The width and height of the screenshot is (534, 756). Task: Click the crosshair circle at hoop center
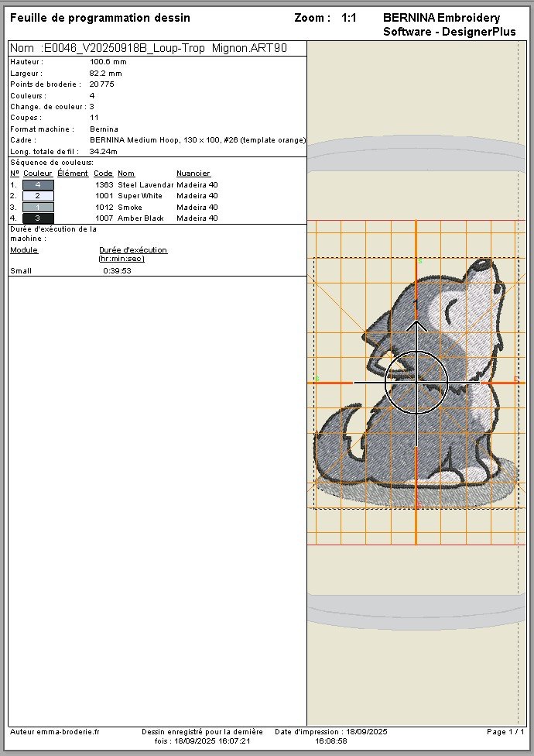point(416,383)
